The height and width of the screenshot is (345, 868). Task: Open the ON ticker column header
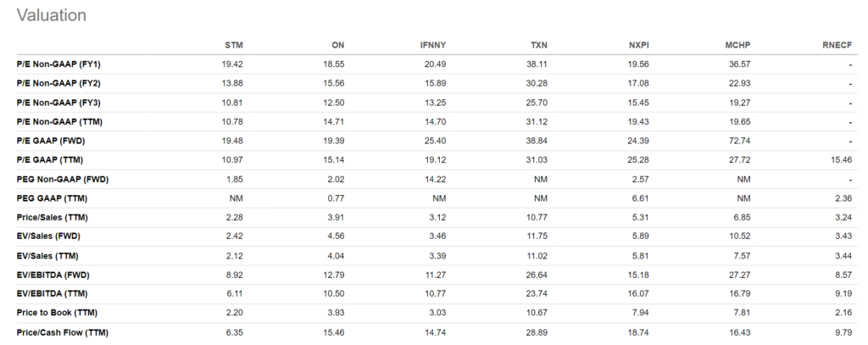[x=338, y=44]
